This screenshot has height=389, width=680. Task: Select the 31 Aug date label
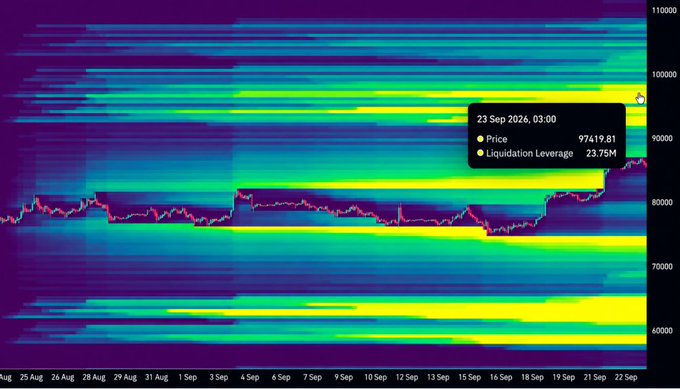(156, 377)
